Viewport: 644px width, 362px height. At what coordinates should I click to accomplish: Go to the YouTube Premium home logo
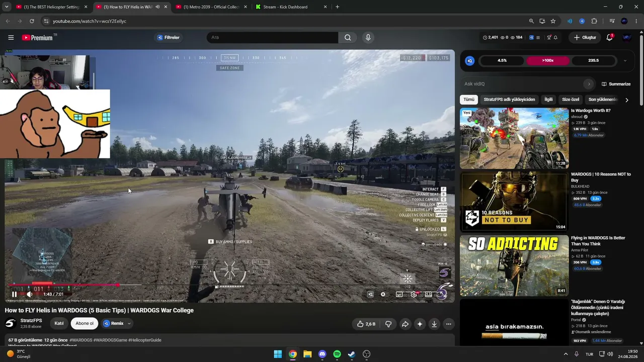(37, 38)
